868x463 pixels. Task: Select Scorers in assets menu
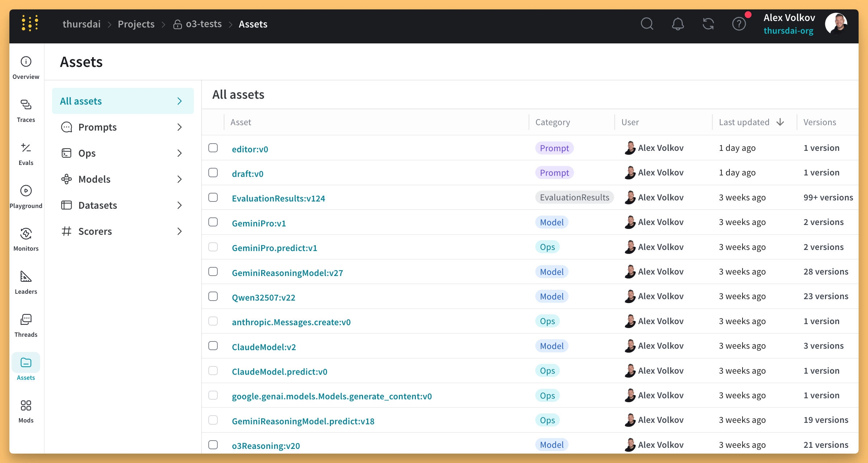coord(95,231)
